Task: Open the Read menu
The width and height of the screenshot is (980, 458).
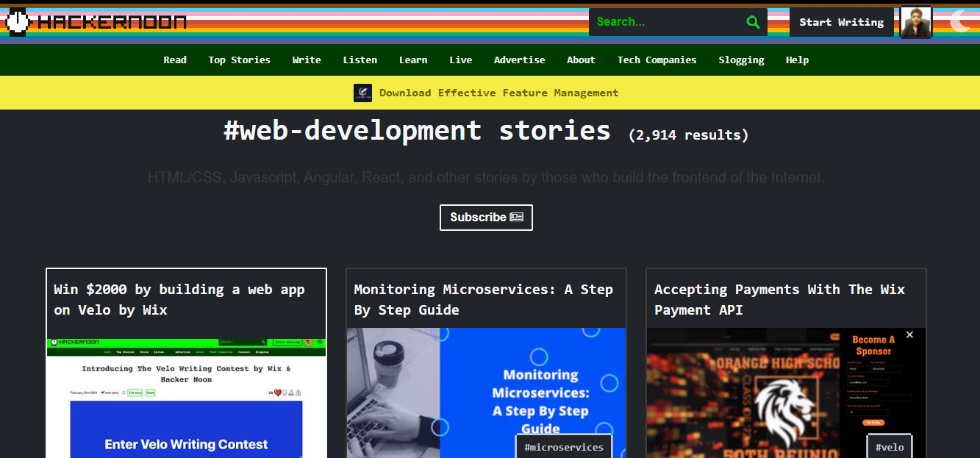Action: point(175,60)
